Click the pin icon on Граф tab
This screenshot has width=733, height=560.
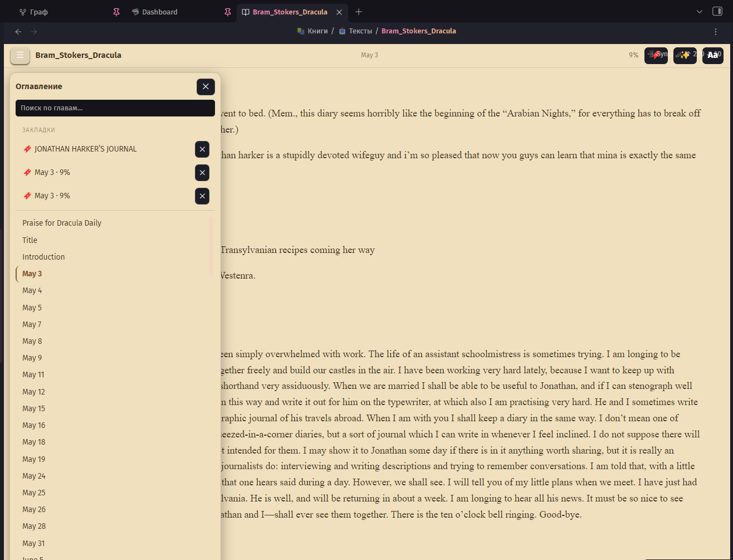click(x=116, y=12)
